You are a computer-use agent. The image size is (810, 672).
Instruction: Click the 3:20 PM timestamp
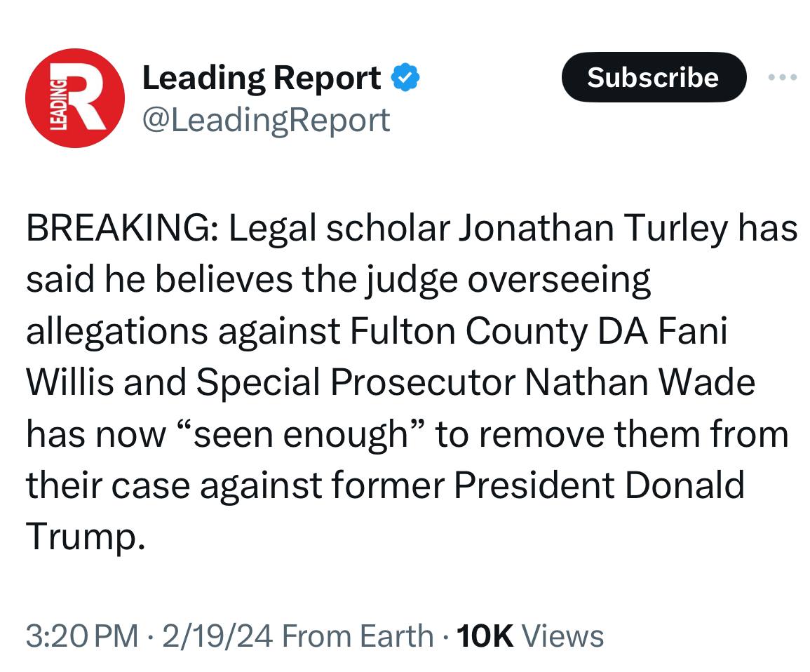point(82,636)
